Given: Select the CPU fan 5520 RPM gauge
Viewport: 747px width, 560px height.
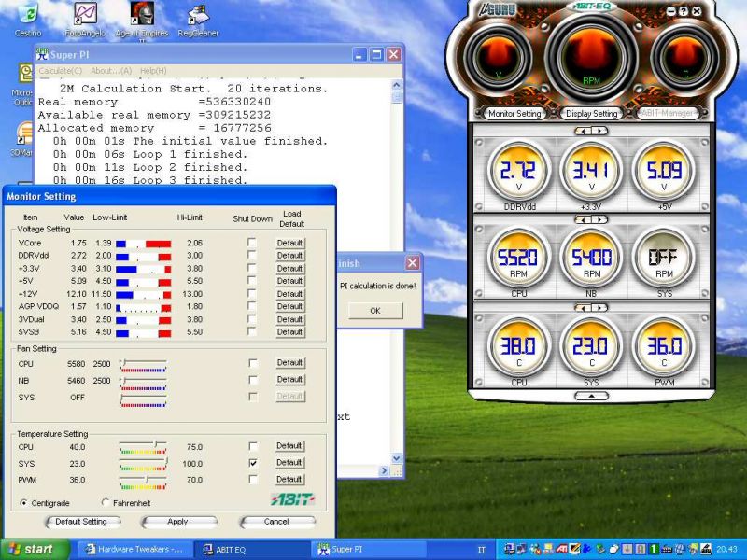Looking at the screenshot, I should pos(519,259).
